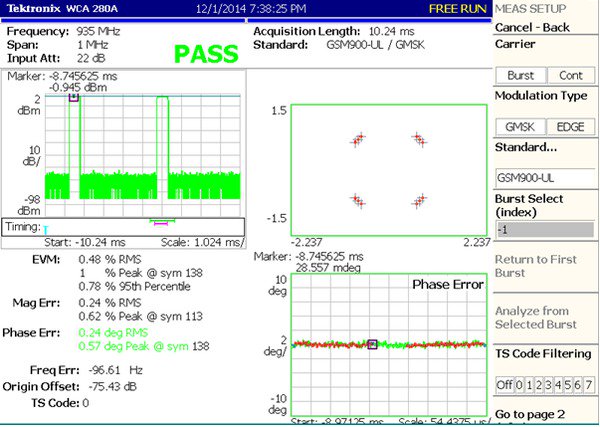
Task: Click the Cancel - Back button
Action: click(x=546, y=27)
